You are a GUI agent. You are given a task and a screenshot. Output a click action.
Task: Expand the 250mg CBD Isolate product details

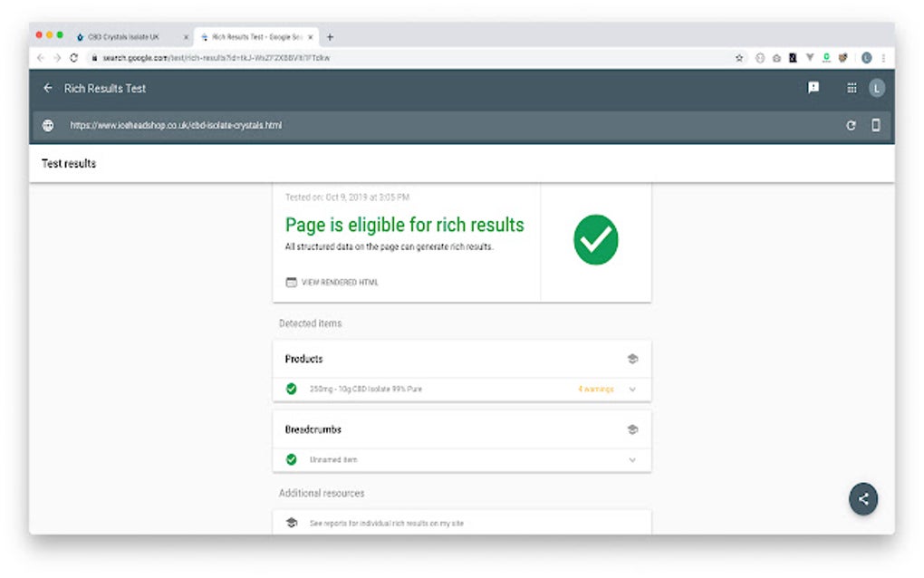pyautogui.click(x=632, y=389)
